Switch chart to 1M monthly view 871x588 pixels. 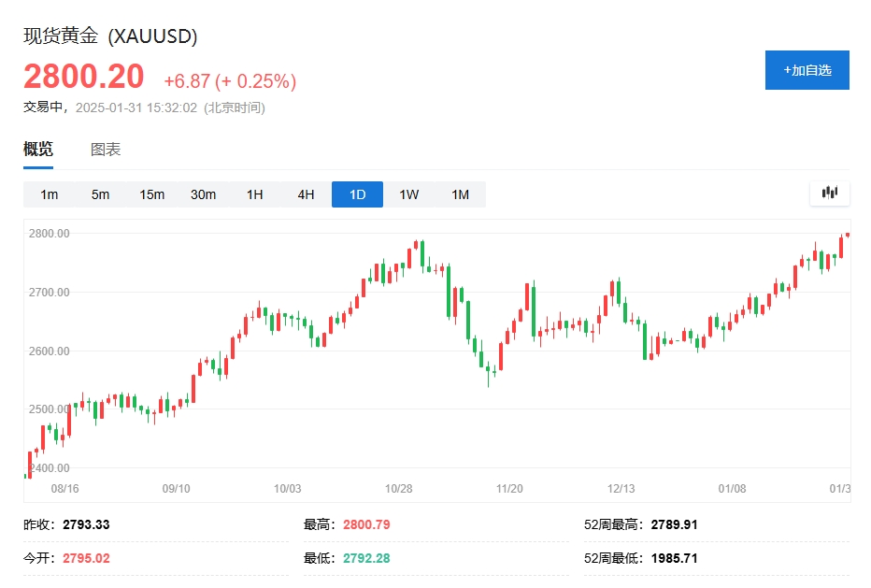click(x=460, y=194)
